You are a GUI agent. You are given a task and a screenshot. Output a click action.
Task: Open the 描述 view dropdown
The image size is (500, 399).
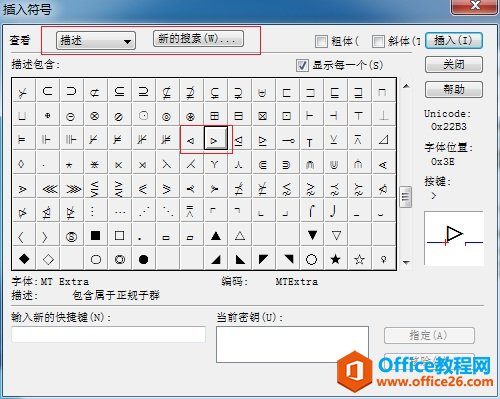coord(96,41)
